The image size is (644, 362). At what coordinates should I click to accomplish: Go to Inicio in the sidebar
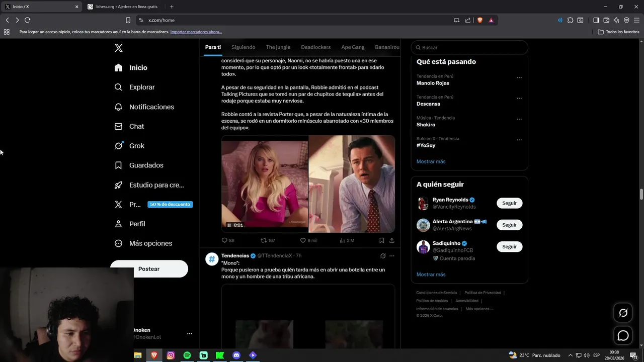[x=131, y=67]
